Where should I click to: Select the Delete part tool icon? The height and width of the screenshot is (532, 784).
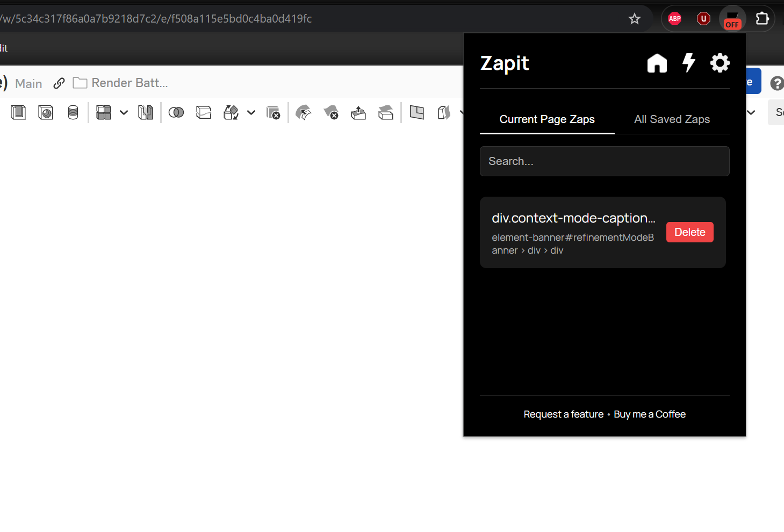tap(274, 112)
